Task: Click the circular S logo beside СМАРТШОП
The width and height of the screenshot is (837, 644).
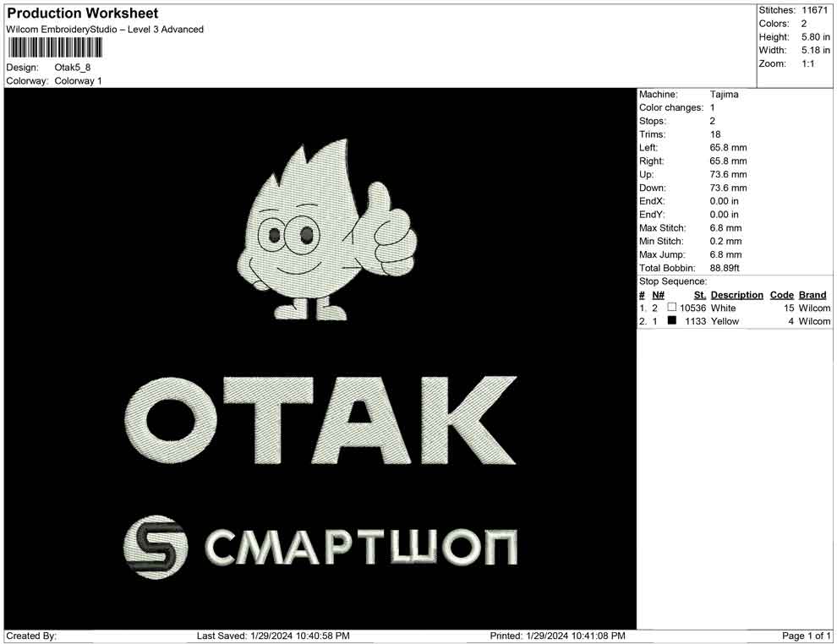Action: [156, 547]
